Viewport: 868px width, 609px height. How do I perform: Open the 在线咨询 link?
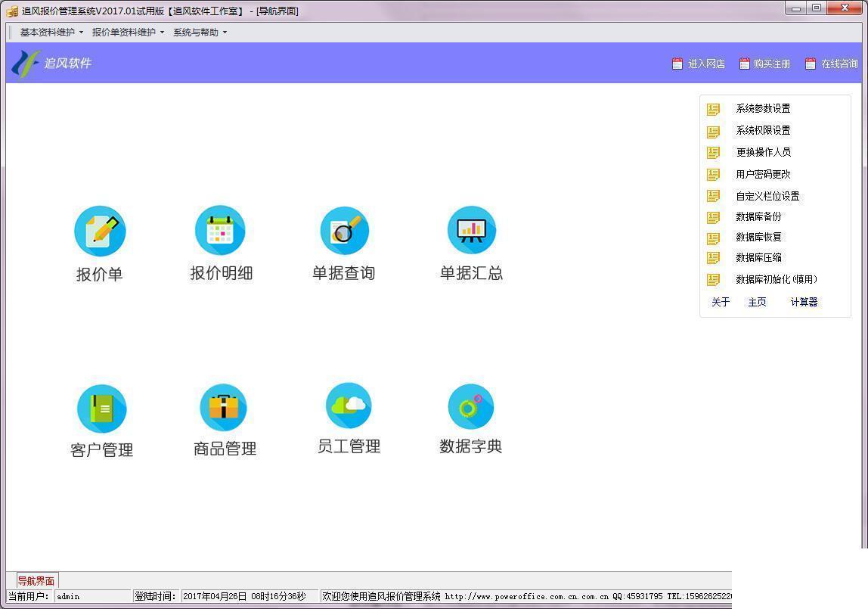pyautogui.click(x=839, y=64)
